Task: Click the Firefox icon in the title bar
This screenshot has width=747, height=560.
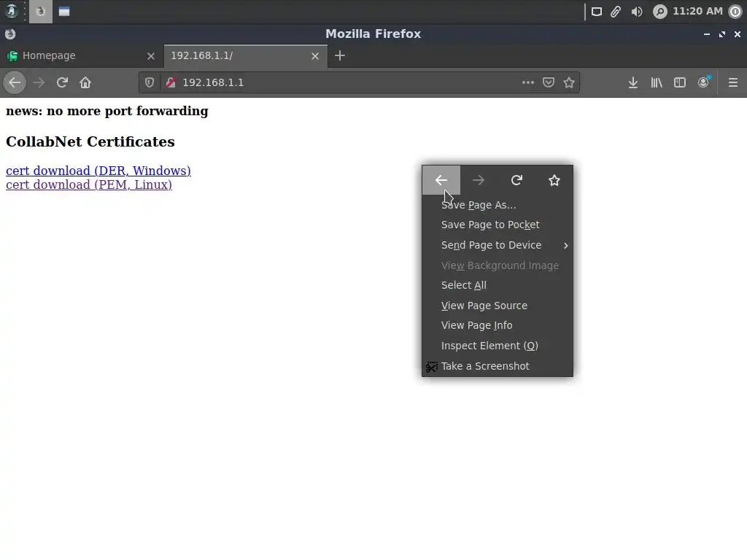Action: point(10,34)
